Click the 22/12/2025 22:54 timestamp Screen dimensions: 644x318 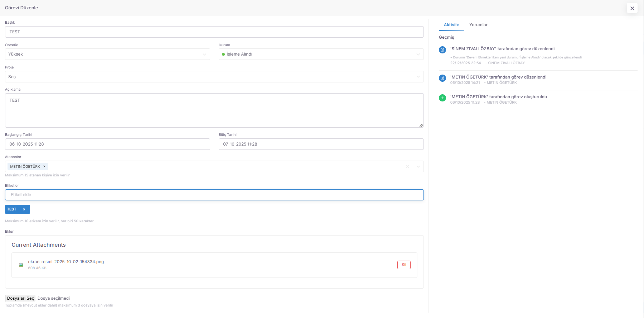pos(465,63)
